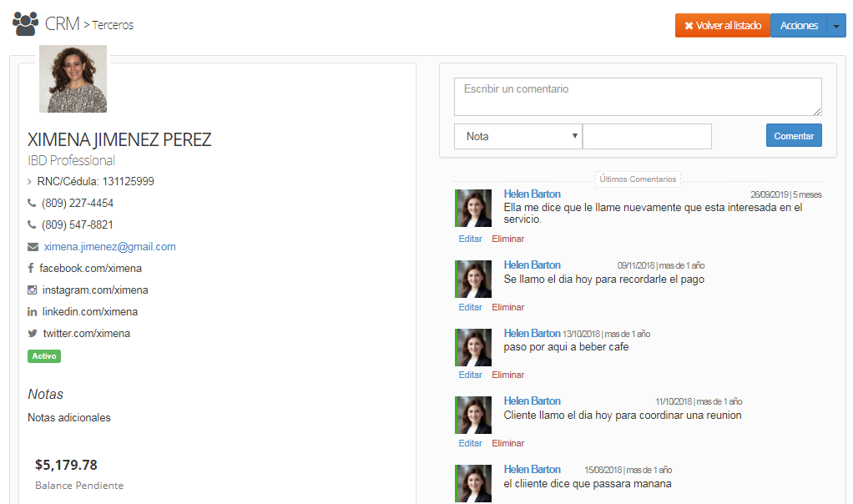Click the Facebook icon beside facebook.com/ximena
Image resolution: width=853 pixels, height=504 pixels.
coord(31,269)
